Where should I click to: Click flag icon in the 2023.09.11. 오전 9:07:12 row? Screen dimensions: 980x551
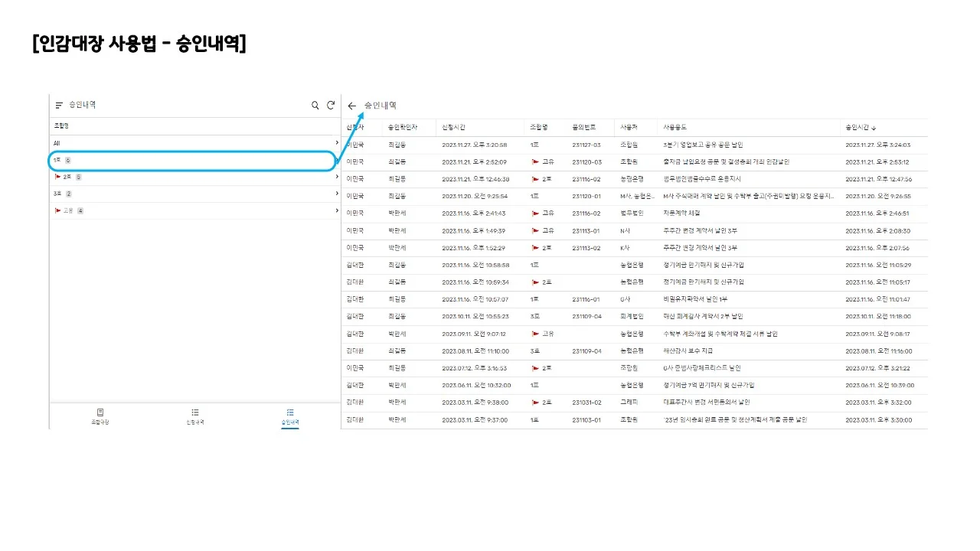click(534, 334)
